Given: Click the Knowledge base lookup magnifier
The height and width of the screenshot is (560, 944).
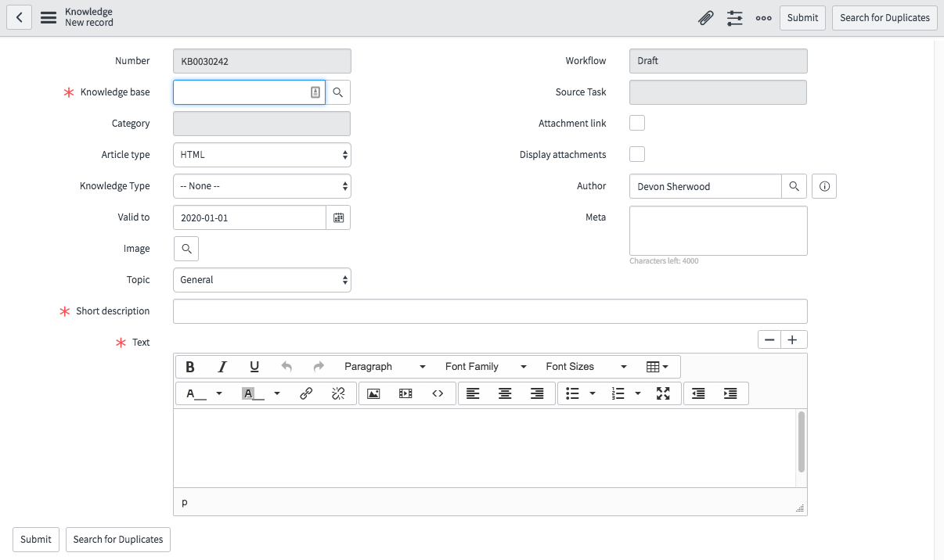Looking at the screenshot, I should point(338,92).
